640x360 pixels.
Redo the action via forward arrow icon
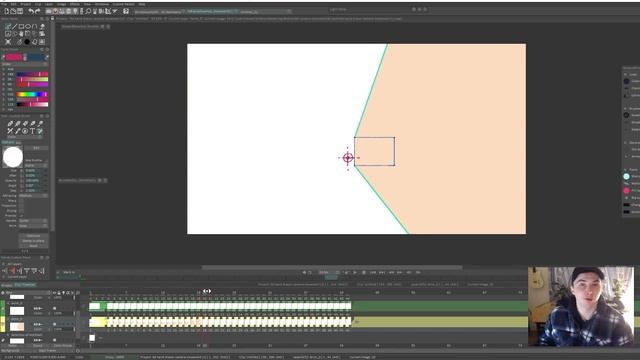(x=38, y=11)
